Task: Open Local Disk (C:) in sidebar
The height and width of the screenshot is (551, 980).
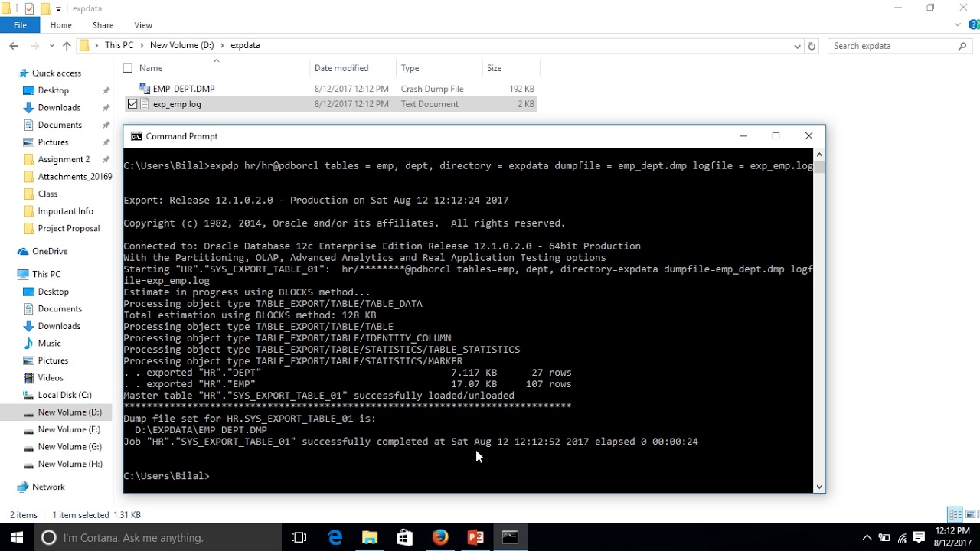Action: pyautogui.click(x=64, y=395)
